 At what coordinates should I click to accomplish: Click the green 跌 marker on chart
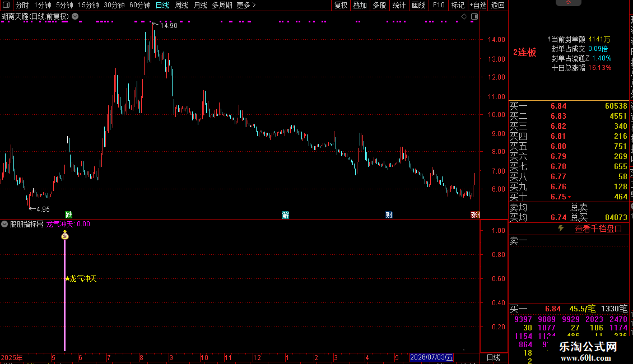tap(69, 214)
